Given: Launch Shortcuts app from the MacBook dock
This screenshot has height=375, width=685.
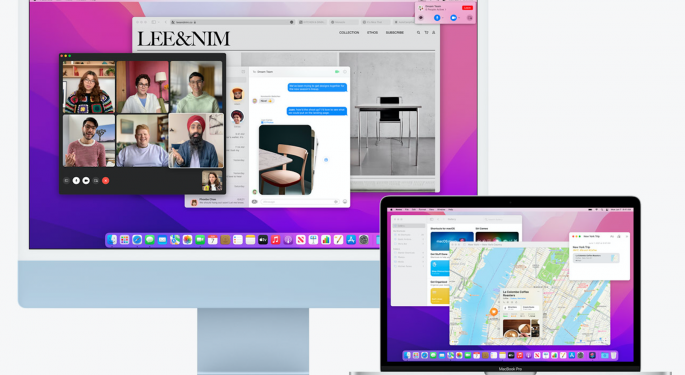Looking at the screenshot, I should pyautogui.click(x=592, y=355).
